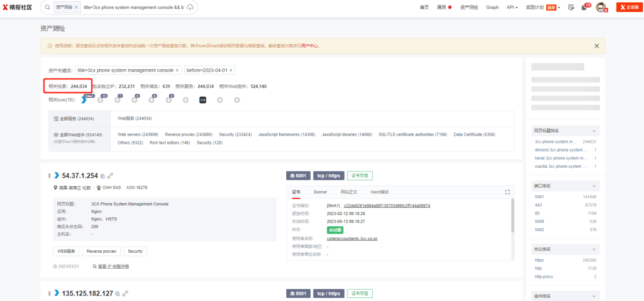Click the Reverse proxies tag button
This screenshot has height=301, width=644.
pos(101,251)
